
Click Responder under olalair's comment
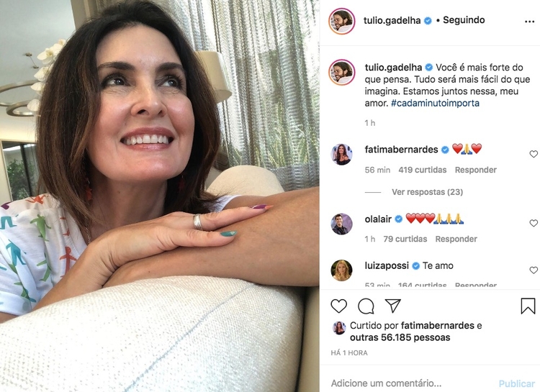tap(456, 239)
